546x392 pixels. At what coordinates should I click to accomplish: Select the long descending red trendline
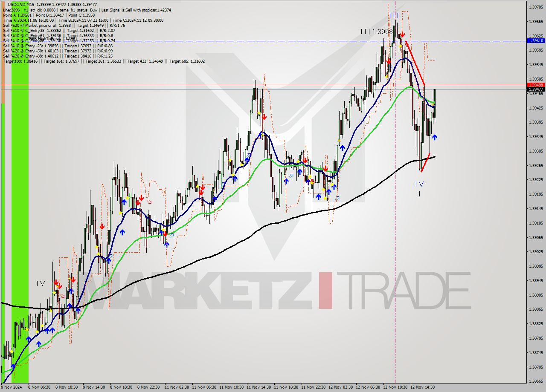pyautogui.click(x=415, y=63)
